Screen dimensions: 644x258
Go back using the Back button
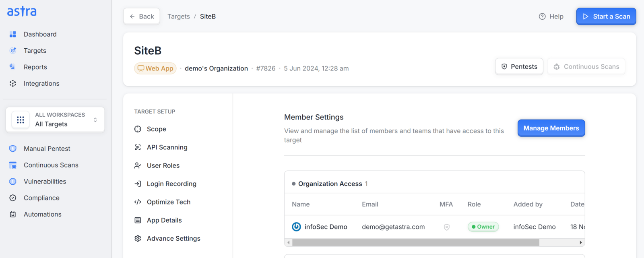(x=142, y=17)
